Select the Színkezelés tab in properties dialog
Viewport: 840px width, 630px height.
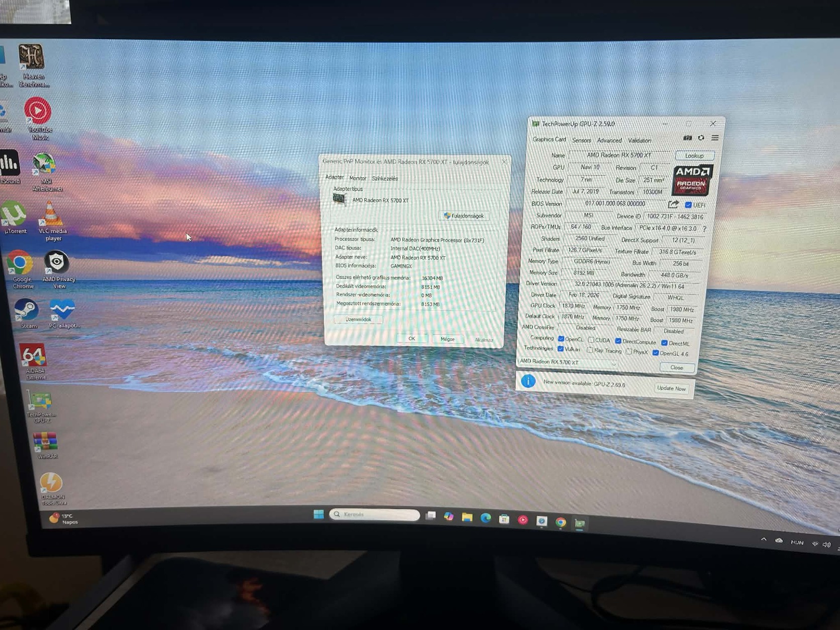click(x=385, y=178)
